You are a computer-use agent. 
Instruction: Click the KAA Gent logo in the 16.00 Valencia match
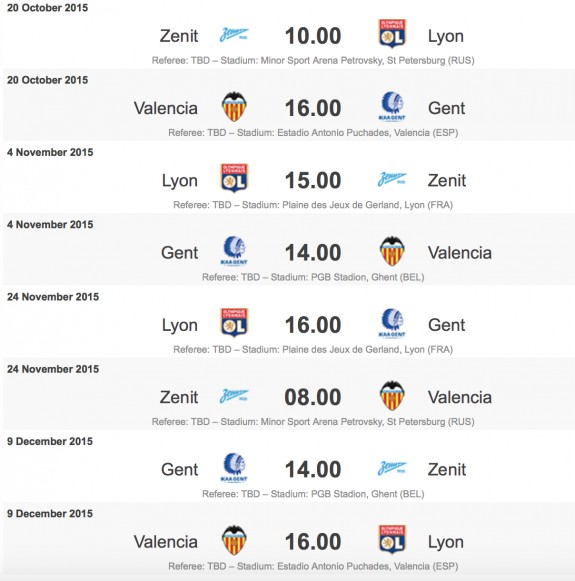click(392, 106)
